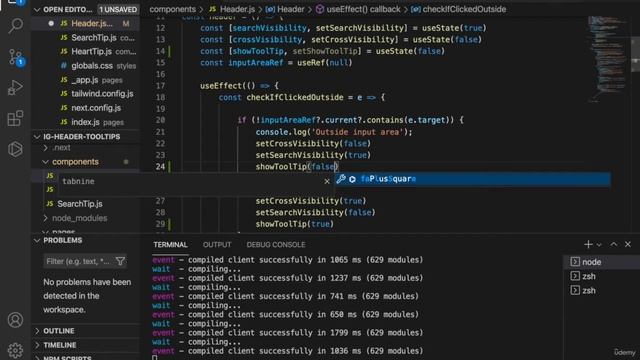Expand the .next folder

[x=61, y=148]
